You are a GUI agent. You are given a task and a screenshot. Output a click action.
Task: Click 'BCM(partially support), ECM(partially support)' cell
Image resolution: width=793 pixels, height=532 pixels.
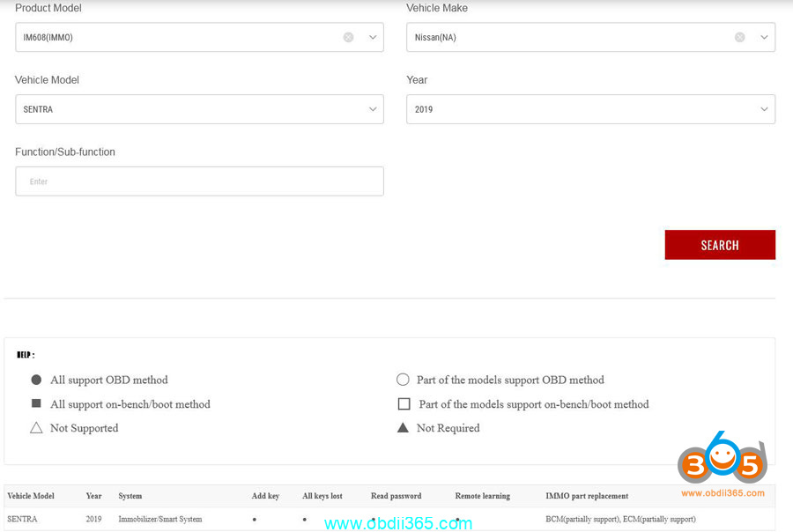(x=620, y=520)
